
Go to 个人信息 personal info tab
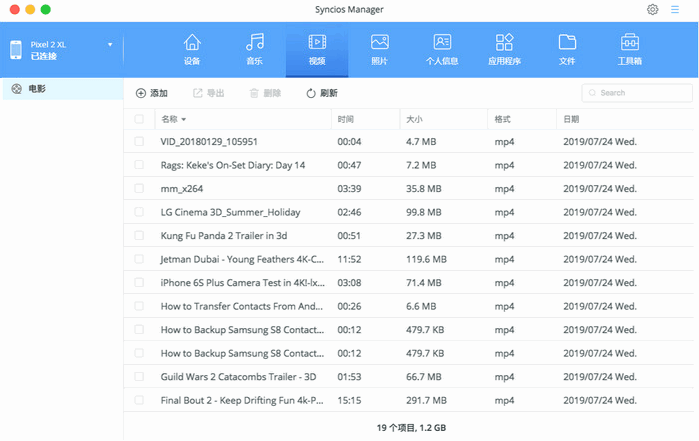coord(442,50)
